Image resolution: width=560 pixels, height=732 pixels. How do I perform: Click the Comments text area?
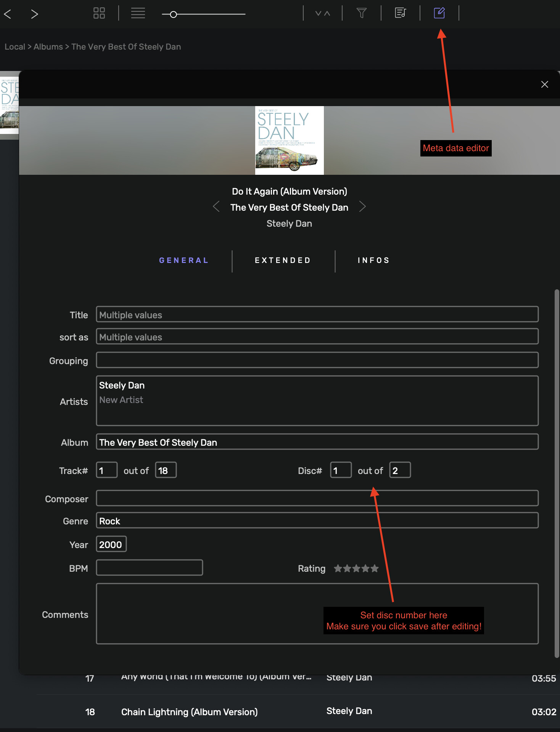point(317,614)
